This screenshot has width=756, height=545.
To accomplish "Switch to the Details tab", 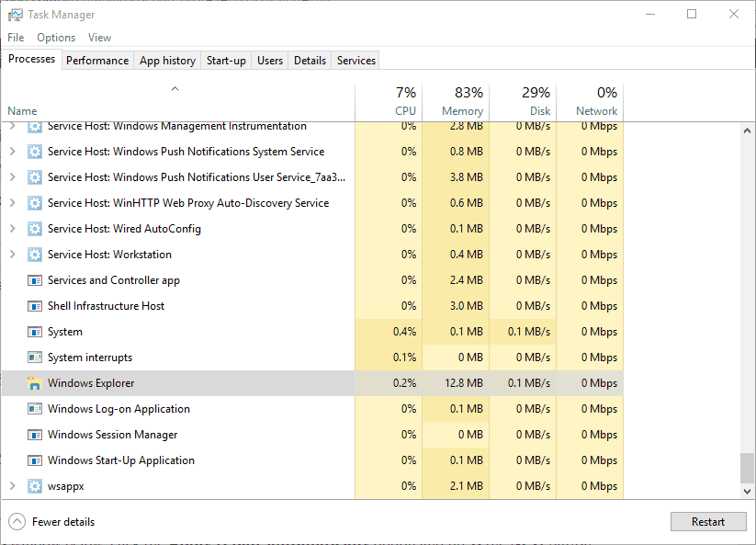I will tap(310, 61).
